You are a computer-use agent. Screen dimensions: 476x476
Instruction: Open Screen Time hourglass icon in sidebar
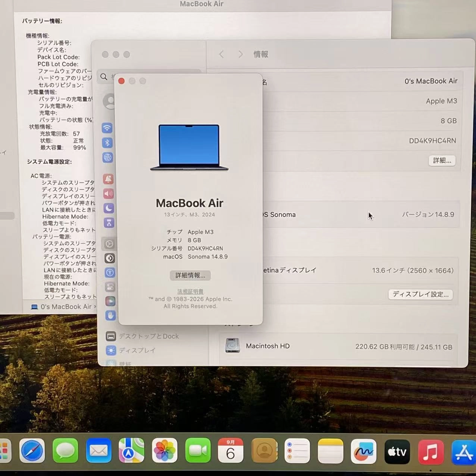coord(109,223)
